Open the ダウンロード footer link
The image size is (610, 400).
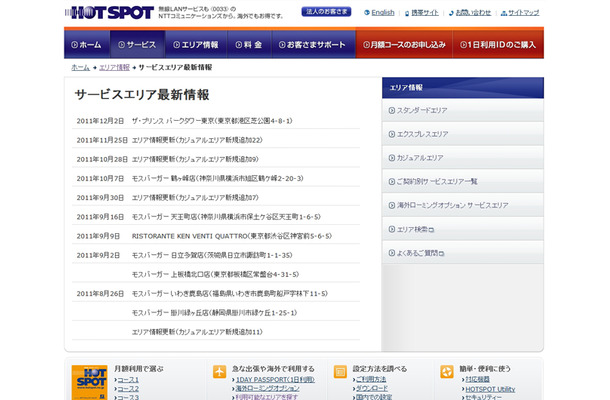372,388
